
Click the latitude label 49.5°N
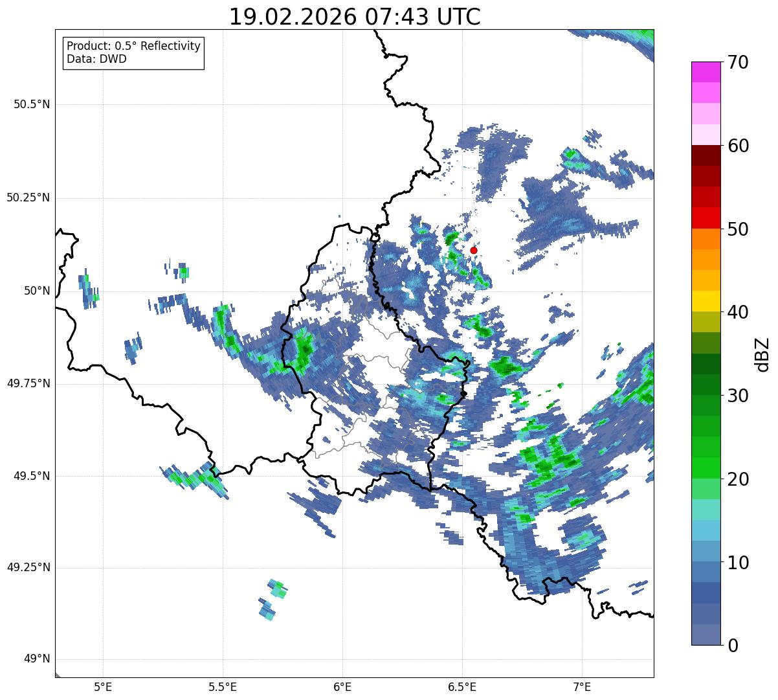(x=31, y=476)
